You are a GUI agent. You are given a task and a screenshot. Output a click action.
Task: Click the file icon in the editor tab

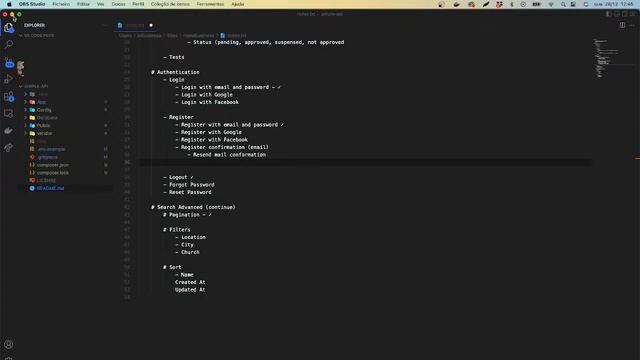tap(120, 25)
